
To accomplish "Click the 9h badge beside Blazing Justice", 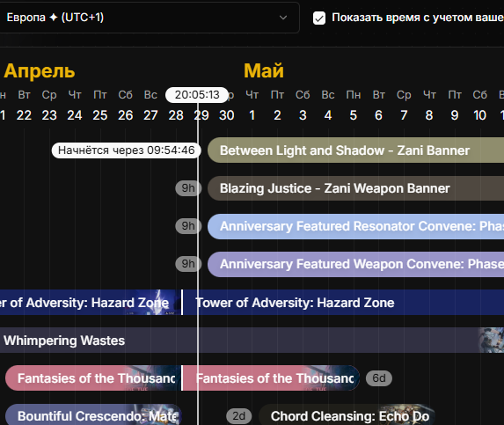I will pyautogui.click(x=188, y=188).
